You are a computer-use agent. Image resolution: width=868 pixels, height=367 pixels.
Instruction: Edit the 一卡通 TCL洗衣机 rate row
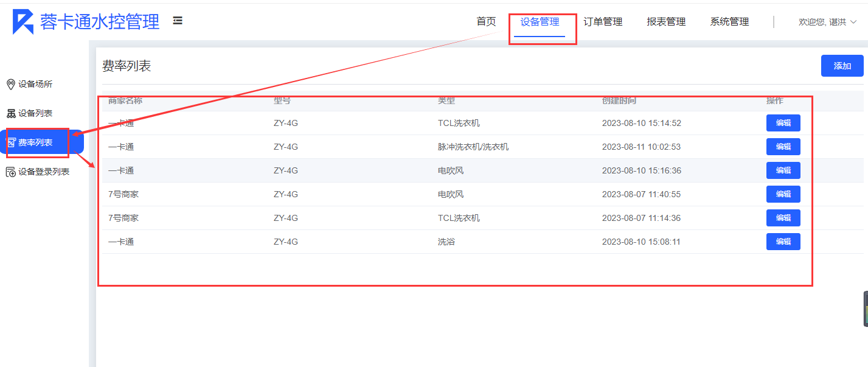(x=783, y=123)
